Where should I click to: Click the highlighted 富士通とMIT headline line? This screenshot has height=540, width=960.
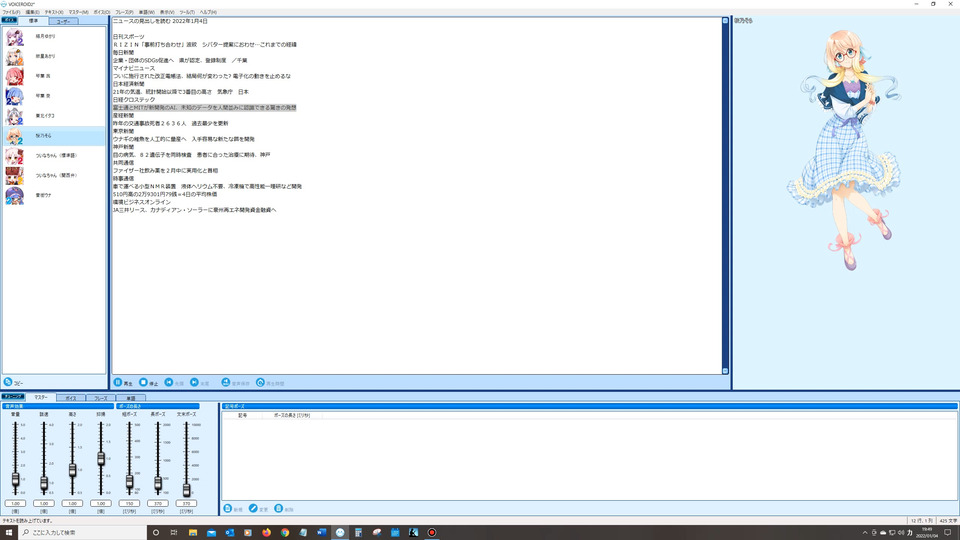click(x=204, y=108)
